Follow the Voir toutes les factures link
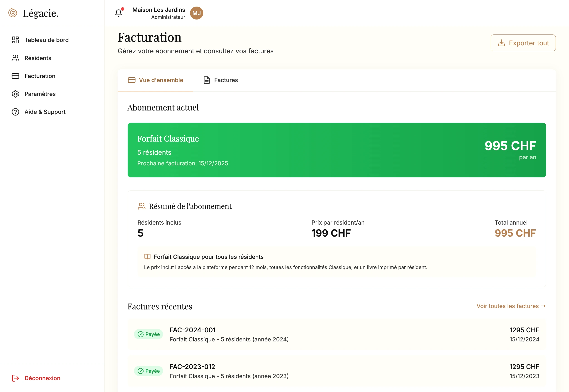 [511, 306]
